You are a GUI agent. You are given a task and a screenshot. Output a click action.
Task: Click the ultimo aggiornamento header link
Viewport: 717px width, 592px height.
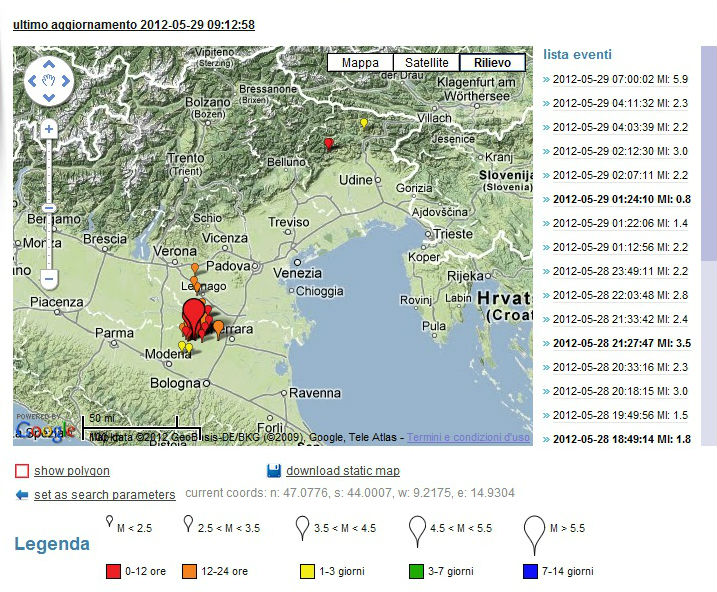click(134, 25)
